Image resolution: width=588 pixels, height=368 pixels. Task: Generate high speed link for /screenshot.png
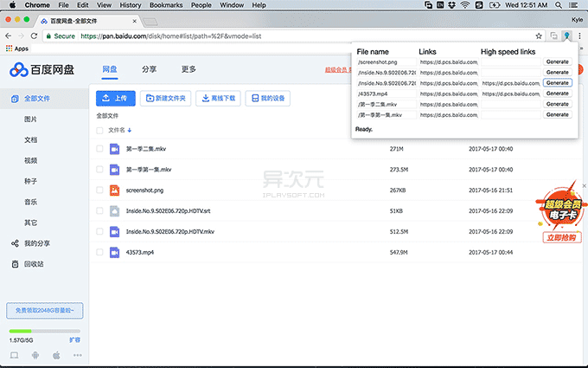(x=557, y=61)
